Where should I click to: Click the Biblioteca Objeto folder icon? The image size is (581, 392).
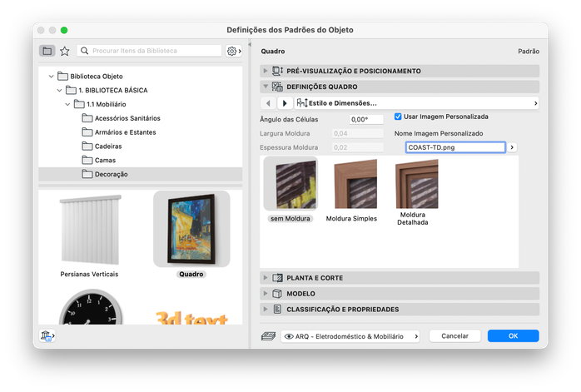[62, 76]
